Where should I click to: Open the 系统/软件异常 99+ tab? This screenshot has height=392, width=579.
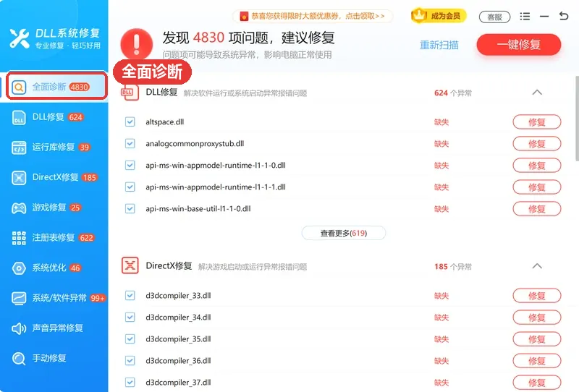pyautogui.click(x=54, y=298)
